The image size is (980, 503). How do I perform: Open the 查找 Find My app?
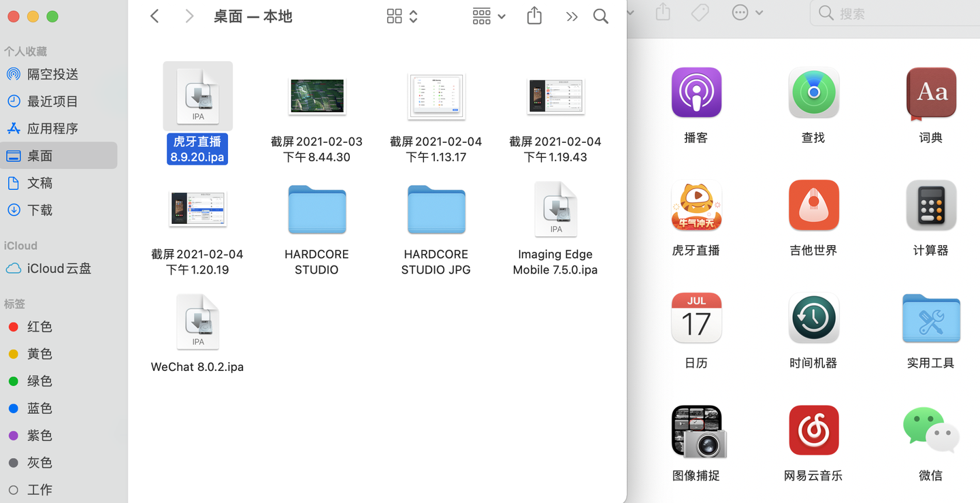tap(813, 92)
